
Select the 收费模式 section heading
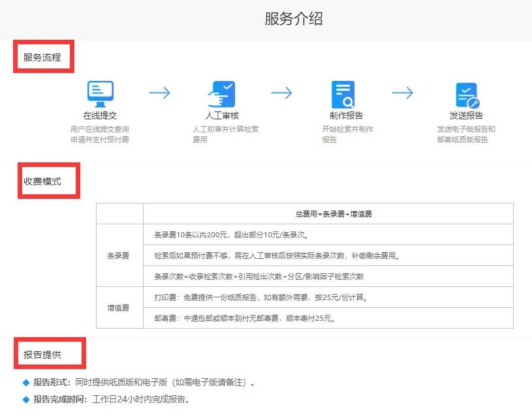pyautogui.click(x=42, y=181)
